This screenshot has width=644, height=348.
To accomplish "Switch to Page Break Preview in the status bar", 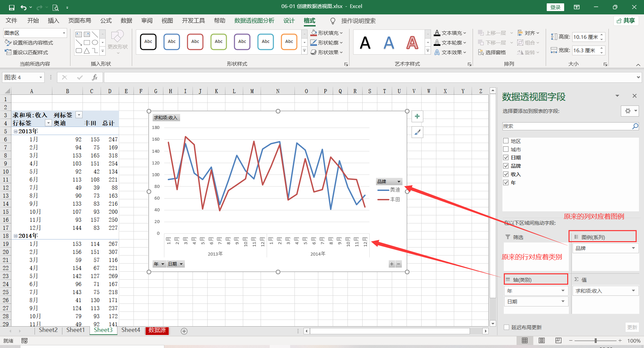I will [x=558, y=341].
